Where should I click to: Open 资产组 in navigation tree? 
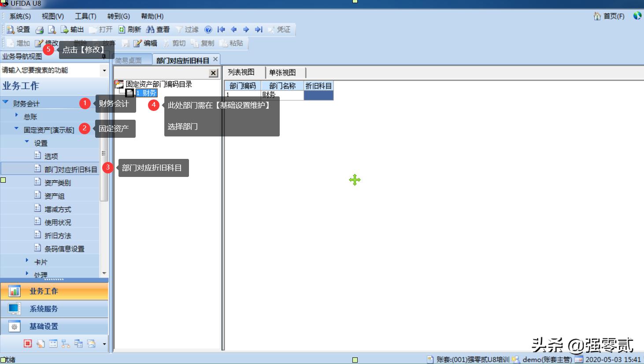(x=54, y=196)
